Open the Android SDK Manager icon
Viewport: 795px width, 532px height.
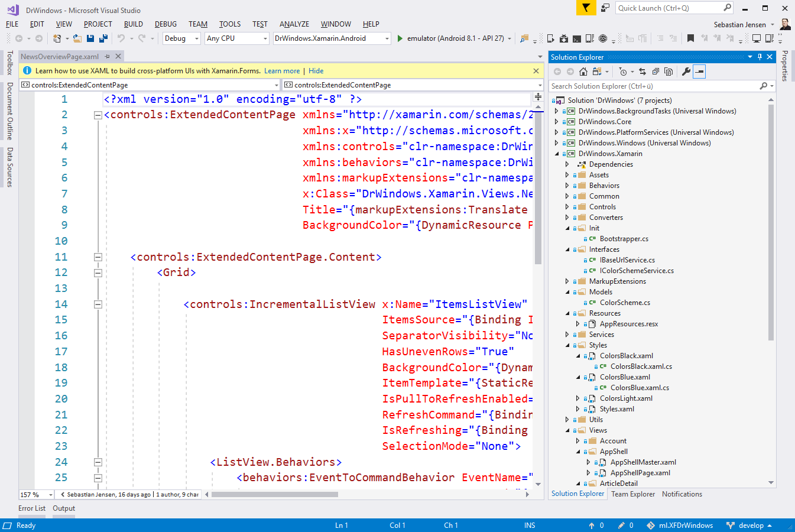point(563,38)
